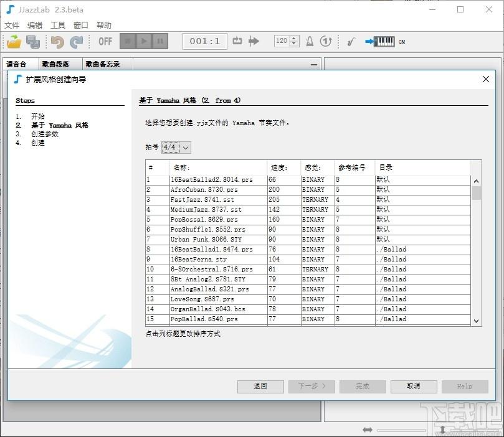Toggle the count-in precount icon

[326, 41]
